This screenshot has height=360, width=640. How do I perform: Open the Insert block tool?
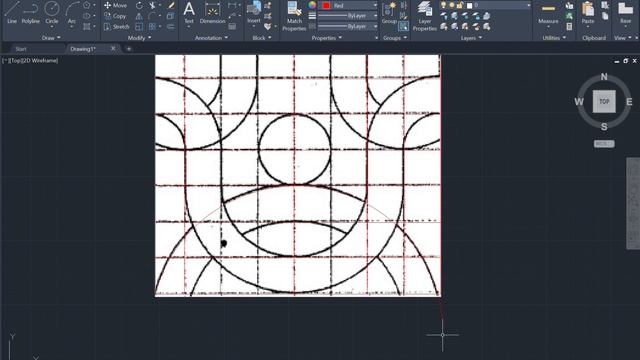(254, 13)
